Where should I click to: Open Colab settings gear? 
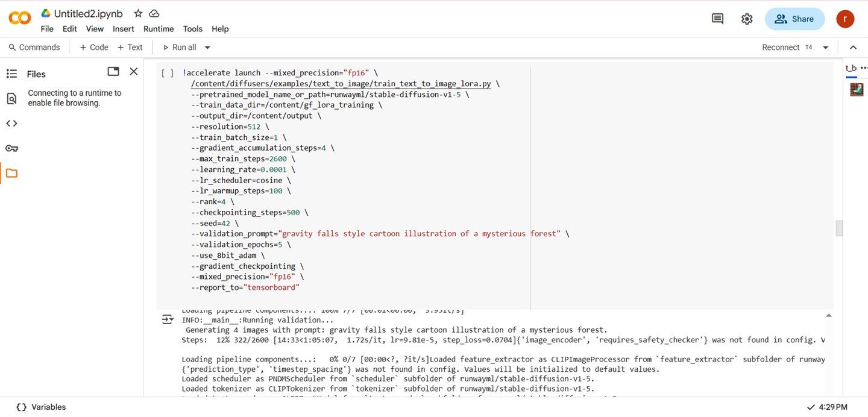coord(747,19)
